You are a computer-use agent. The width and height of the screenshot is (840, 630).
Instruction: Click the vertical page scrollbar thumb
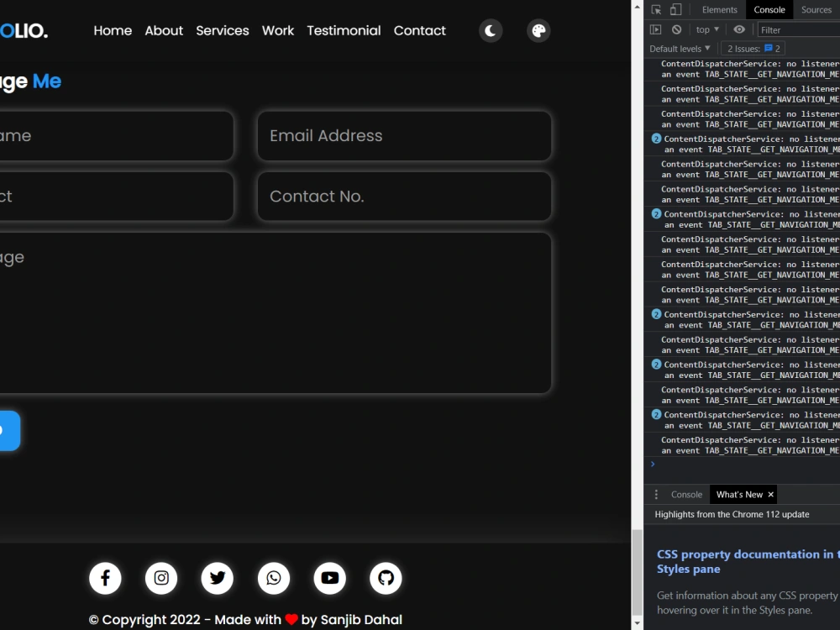point(637,572)
